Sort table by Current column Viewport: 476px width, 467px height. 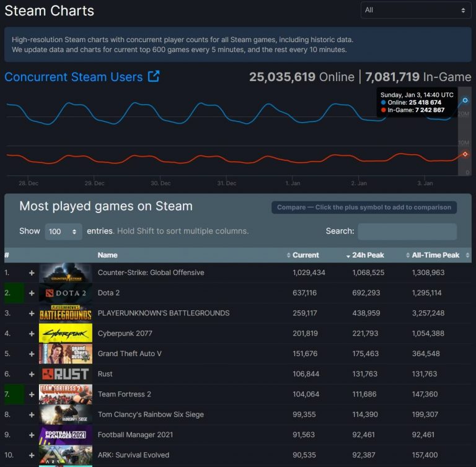(306, 255)
